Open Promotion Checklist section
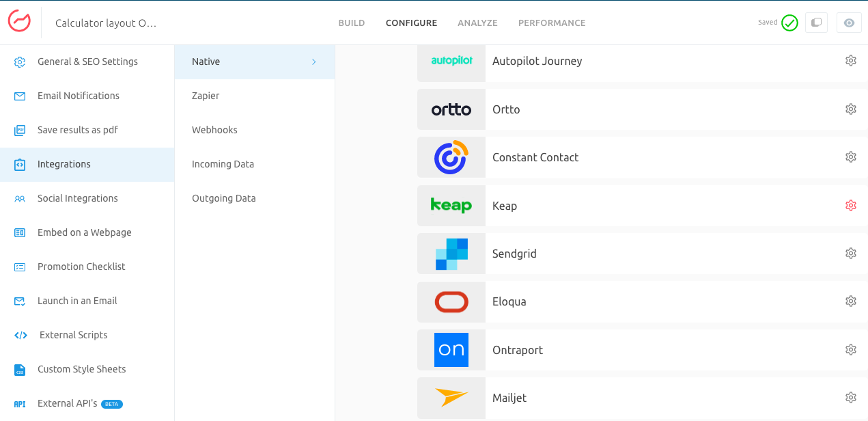Viewport: 868px width, 421px height. [87, 267]
